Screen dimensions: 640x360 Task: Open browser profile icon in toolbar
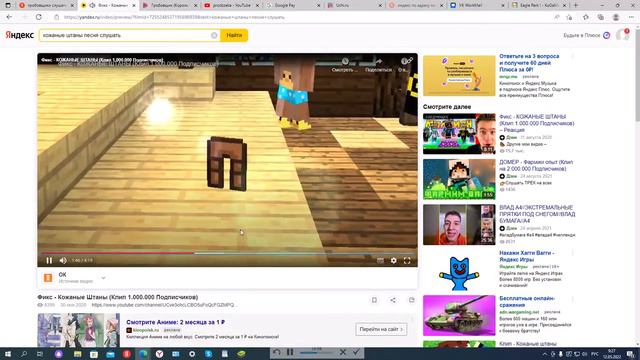click(616, 17)
